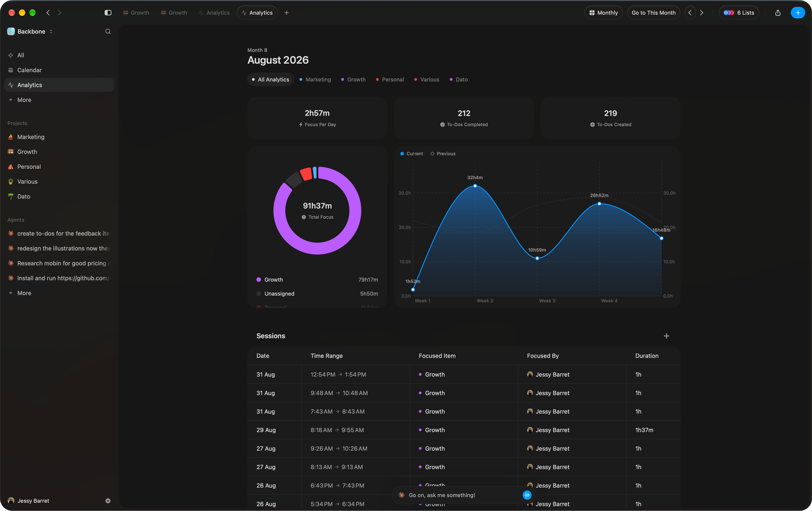
Task: Open the Various project in sidebar
Action: tap(59, 182)
